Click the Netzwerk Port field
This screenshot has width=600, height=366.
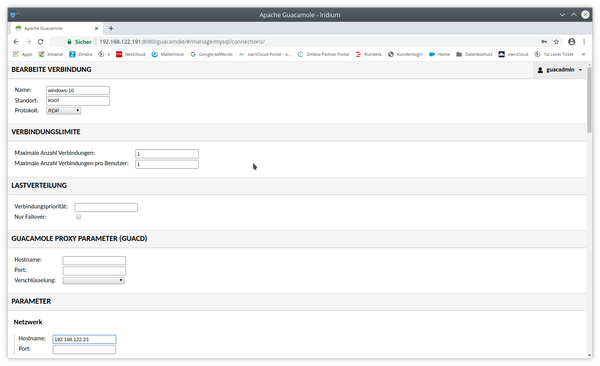[84, 350]
